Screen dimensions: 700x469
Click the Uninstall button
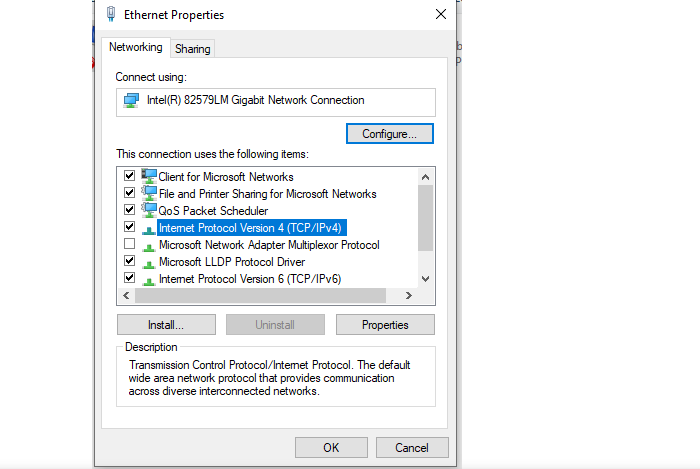point(275,325)
